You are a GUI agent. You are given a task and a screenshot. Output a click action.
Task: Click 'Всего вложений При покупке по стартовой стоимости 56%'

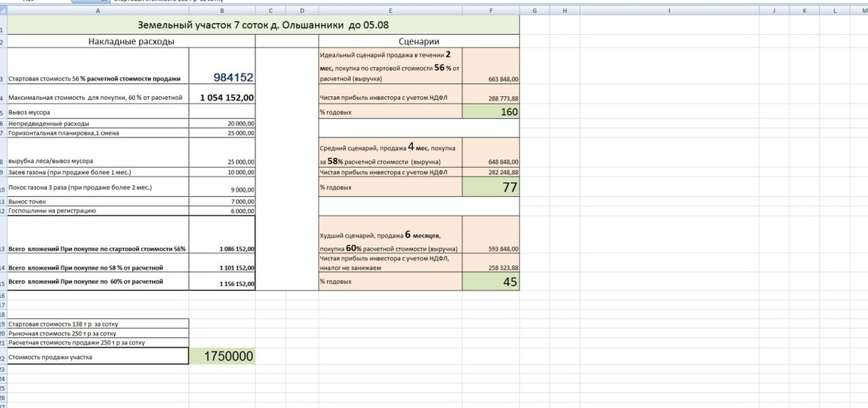[98, 234]
